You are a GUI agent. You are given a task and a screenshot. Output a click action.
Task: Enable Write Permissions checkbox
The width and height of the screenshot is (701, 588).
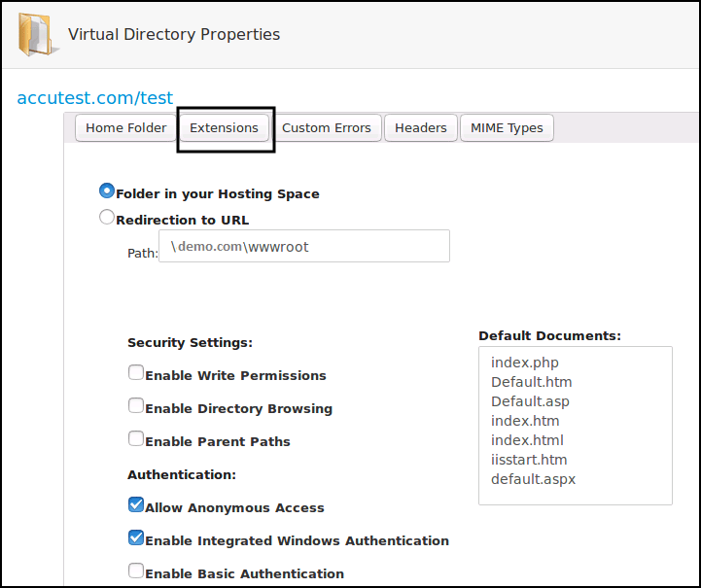coord(136,373)
